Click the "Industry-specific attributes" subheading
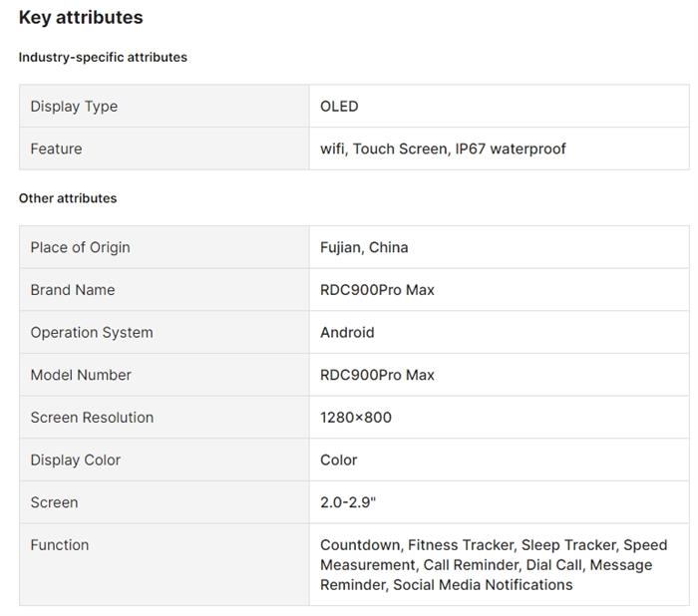This screenshot has height=616, width=698. (103, 58)
